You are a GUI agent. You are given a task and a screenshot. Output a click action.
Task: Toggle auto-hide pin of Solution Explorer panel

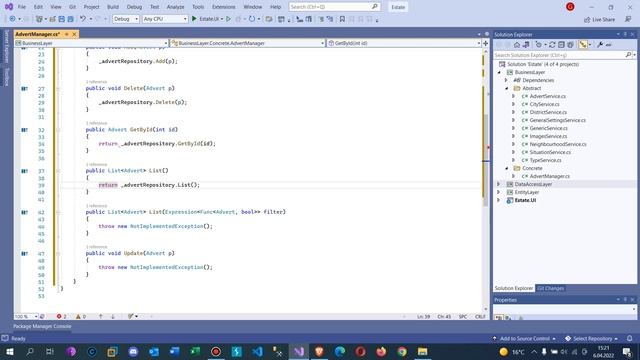click(625, 34)
